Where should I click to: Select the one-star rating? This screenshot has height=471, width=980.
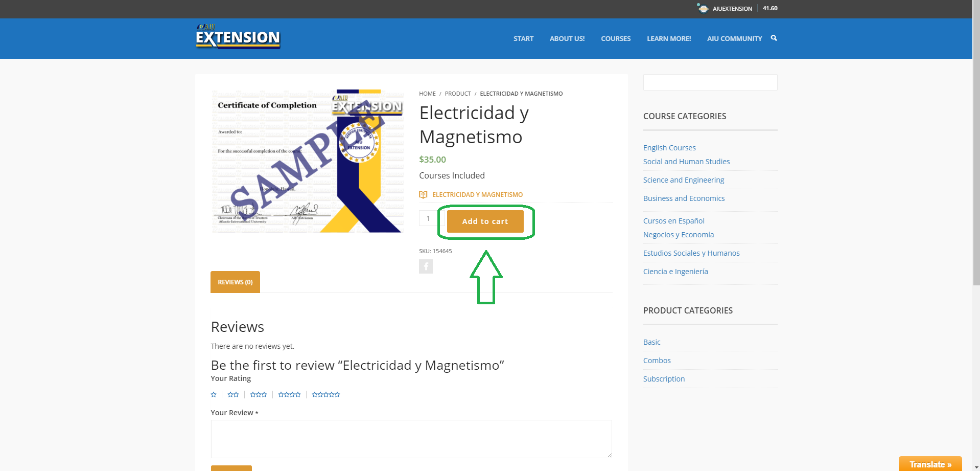214,395
